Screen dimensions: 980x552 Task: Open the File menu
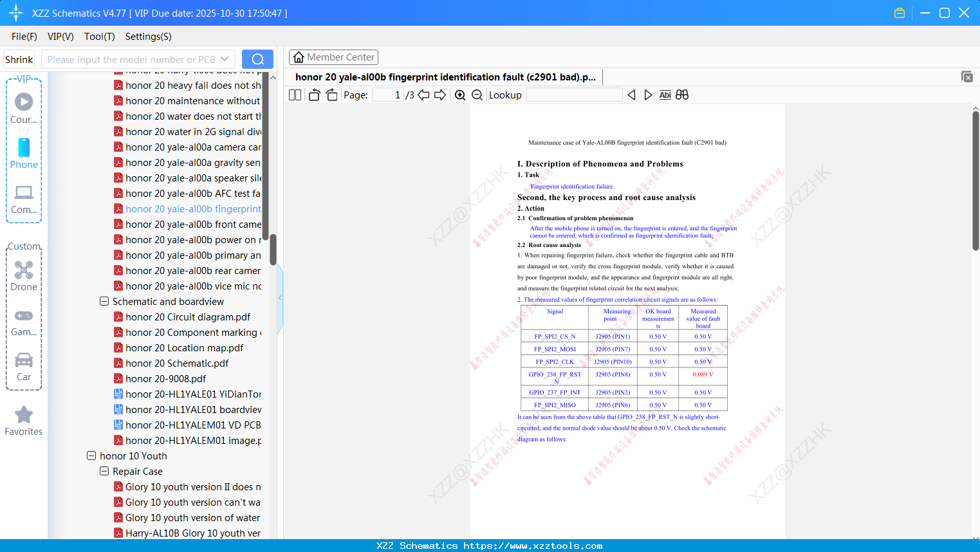(x=24, y=36)
